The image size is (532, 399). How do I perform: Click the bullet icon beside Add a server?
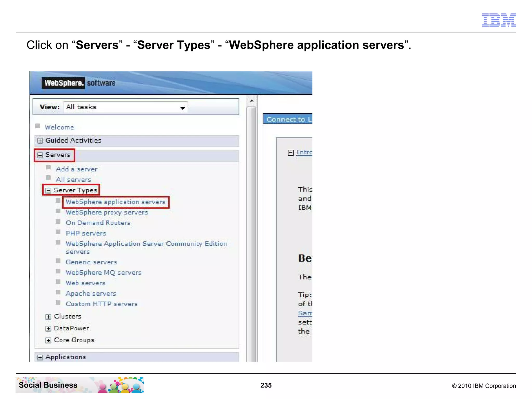click(x=48, y=167)
